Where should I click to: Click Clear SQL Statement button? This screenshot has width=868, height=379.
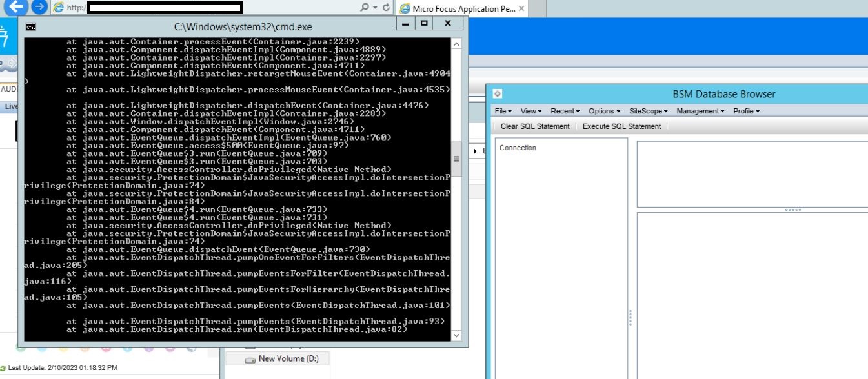tap(535, 126)
